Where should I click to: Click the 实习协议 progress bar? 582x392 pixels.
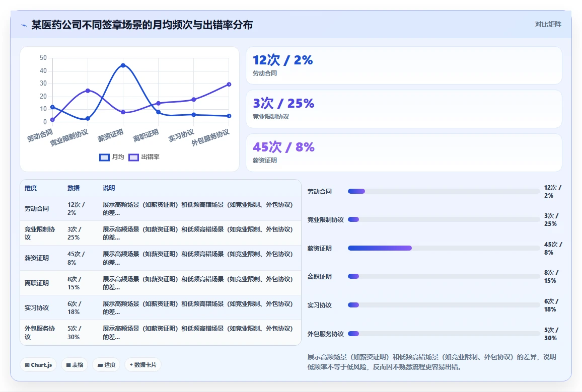[x=444, y=305]
